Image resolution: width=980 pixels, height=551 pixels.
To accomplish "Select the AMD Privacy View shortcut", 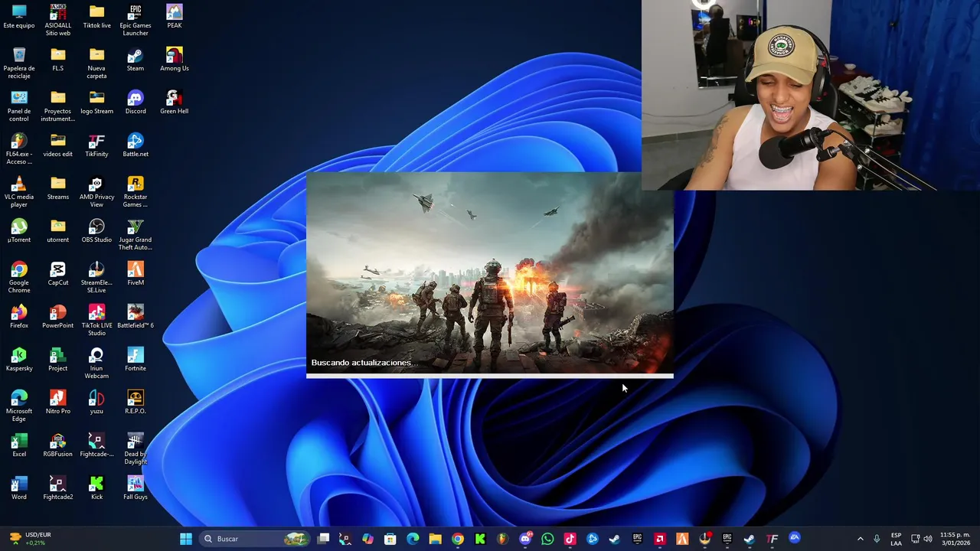I will (x=96, y=192).
